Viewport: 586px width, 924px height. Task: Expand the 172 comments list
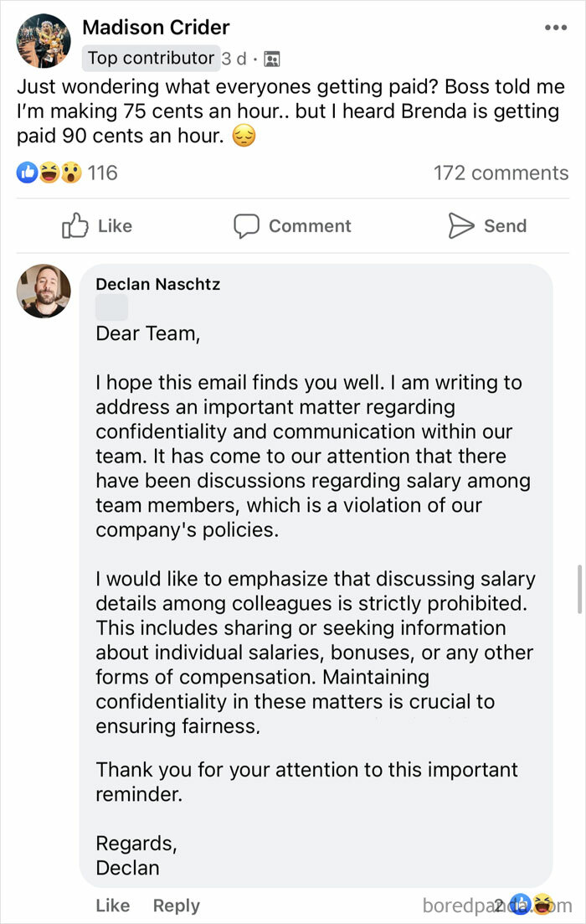click(x=501, y=173)
